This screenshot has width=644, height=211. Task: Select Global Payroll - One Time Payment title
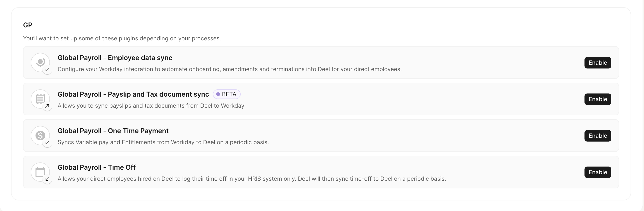(113, 131)
